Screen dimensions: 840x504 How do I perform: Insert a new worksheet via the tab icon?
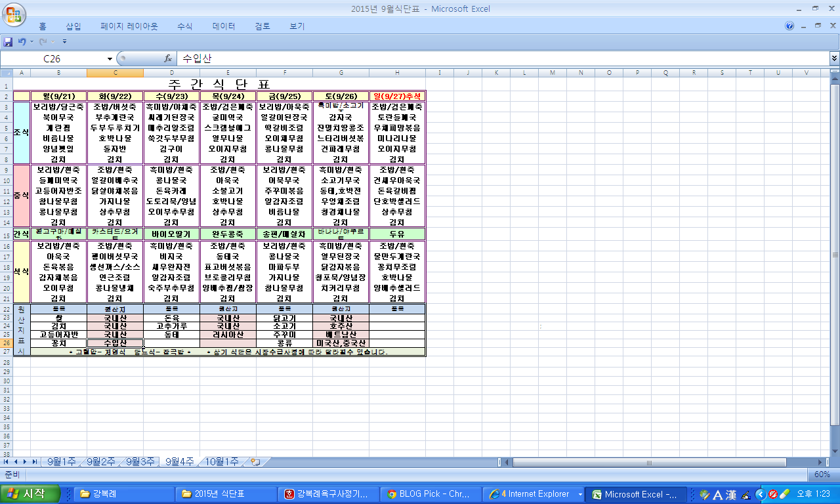[x=255, y=462]
